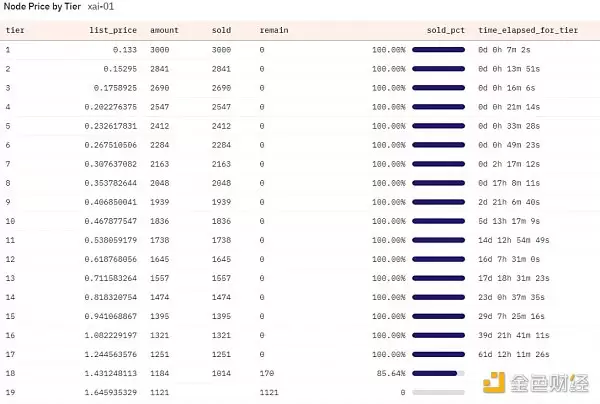
Task: Click the 'tier' column header
Action: click(x=14, y=30)
